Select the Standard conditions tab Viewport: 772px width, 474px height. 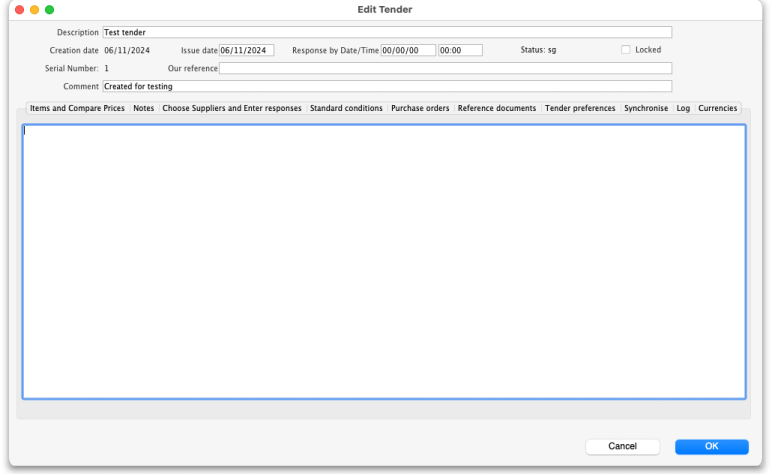pyautogui.click(x=346, y=108)
